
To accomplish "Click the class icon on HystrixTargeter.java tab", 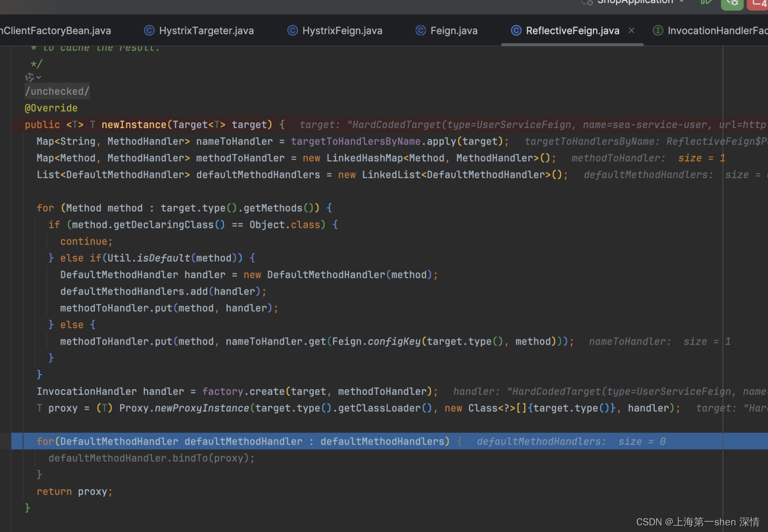I will coord(149,31).
